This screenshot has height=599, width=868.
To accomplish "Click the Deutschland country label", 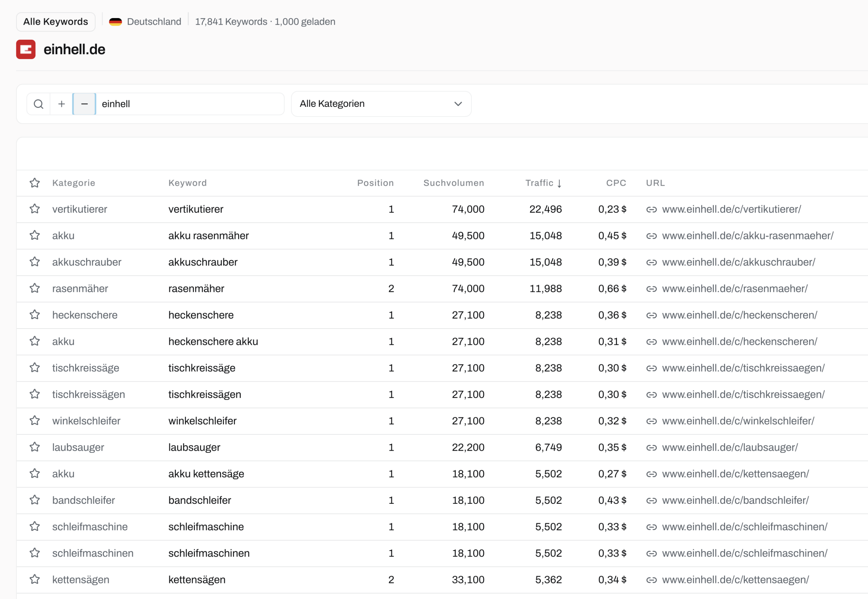I will [154, 22].
